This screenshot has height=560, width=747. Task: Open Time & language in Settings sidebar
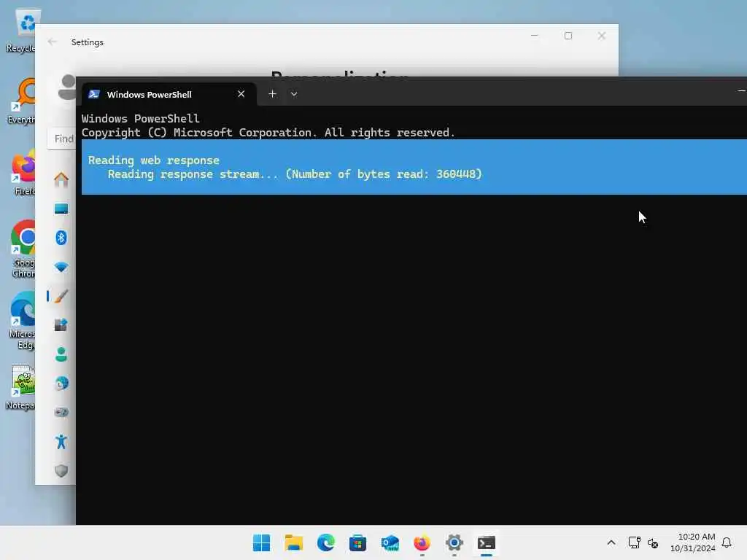[x=61, y=384]
